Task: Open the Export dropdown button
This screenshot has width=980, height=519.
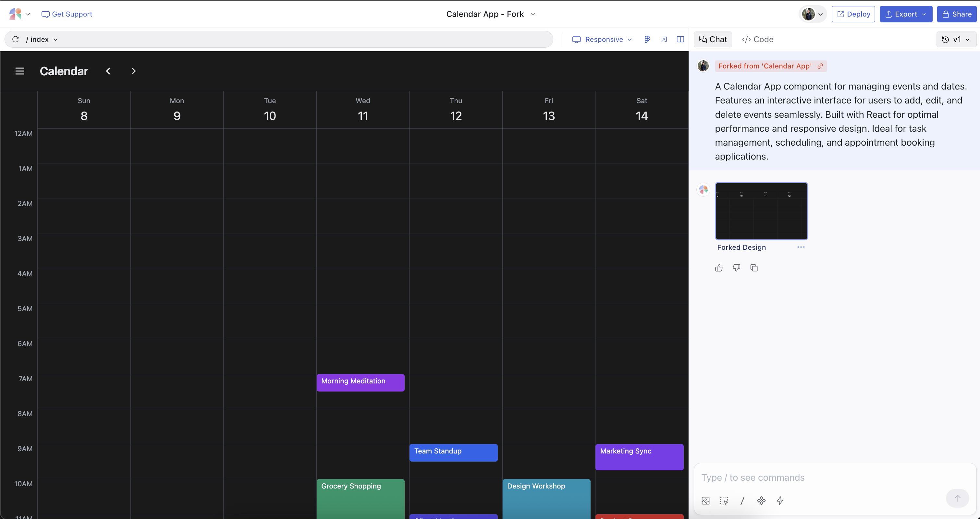Action: (906, 14)
